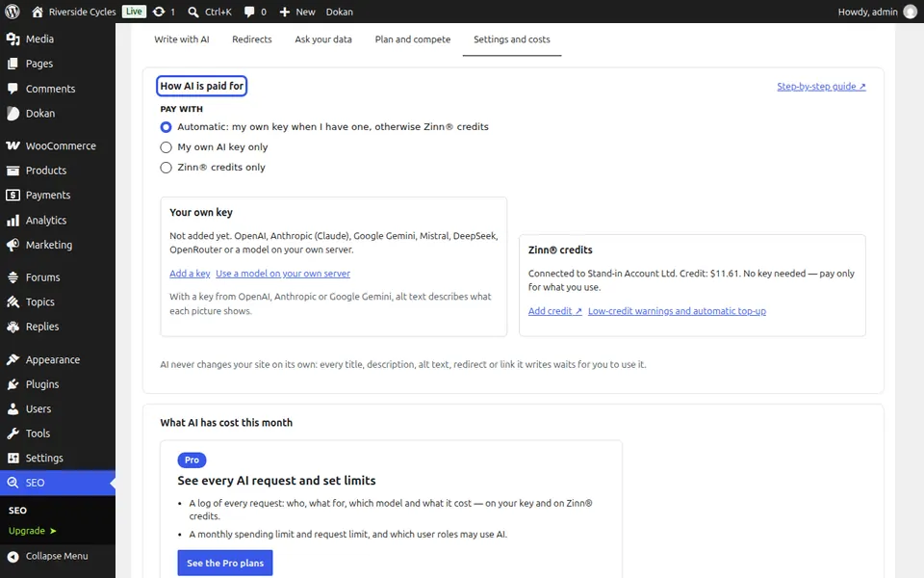Click the Pages sidebar icon
Viewport: 924px width, 578px height.
tap(13, 64)
